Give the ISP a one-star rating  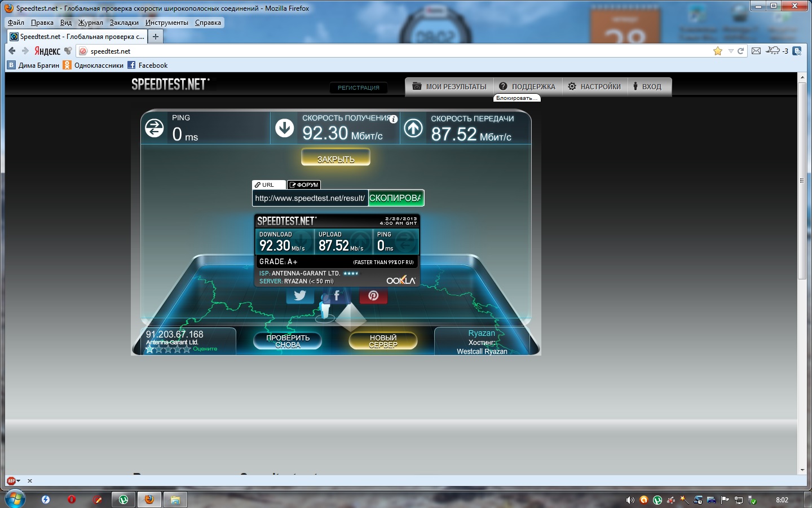tap(149, 349)
